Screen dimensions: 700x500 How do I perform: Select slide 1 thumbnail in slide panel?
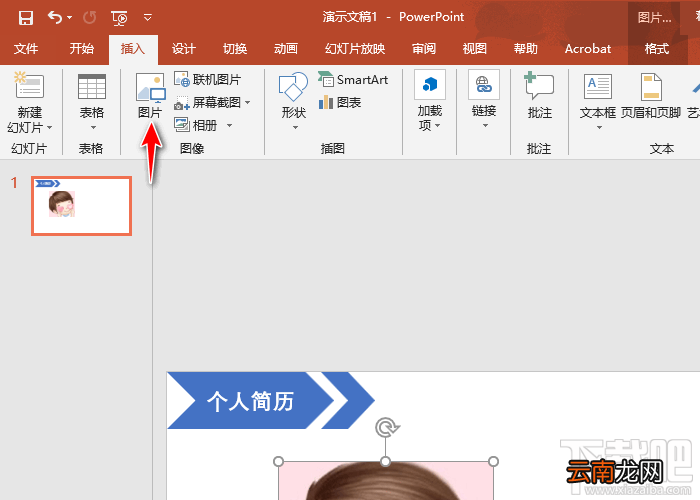81,206
